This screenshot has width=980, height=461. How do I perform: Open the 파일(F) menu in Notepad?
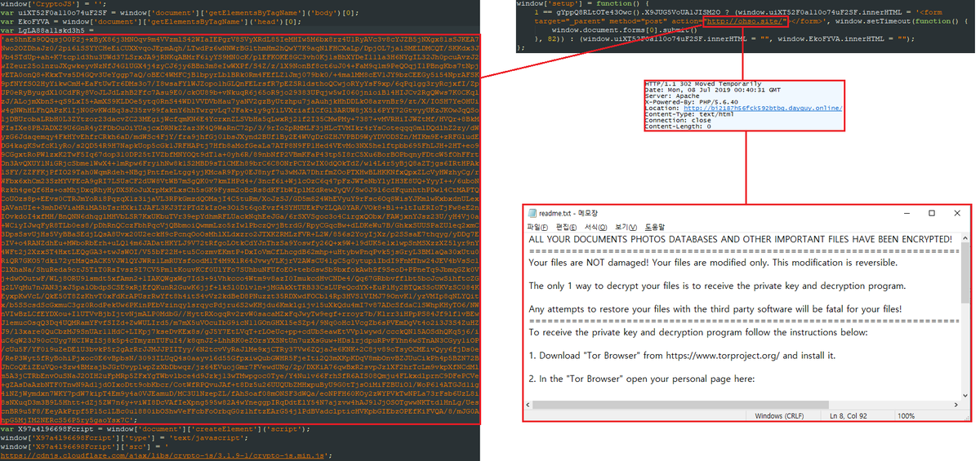pos(537,226)
